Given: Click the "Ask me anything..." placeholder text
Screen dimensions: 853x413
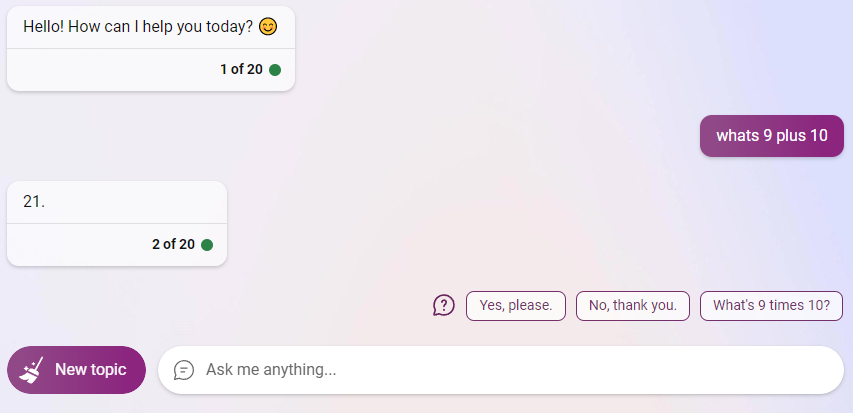Looking at the screenshot, I should coord(271,370).
